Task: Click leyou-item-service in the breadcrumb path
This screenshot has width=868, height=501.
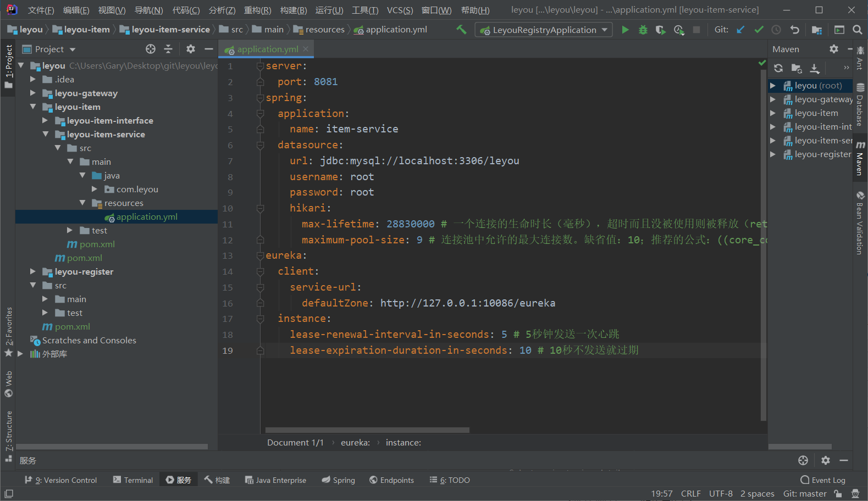Action: point(165,30)
